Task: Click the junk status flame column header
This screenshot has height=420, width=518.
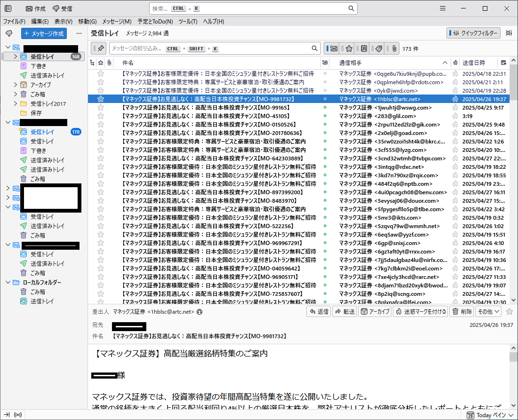Action: tap(455, 63)
